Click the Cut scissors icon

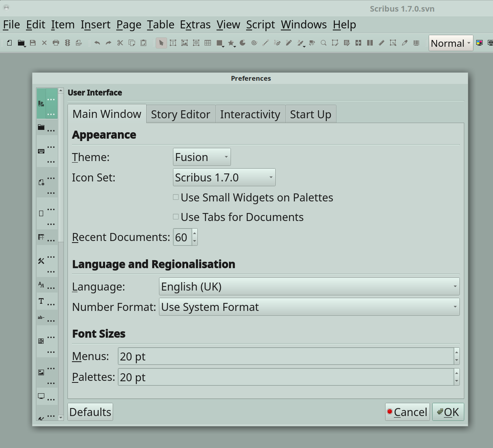(120, 43)
